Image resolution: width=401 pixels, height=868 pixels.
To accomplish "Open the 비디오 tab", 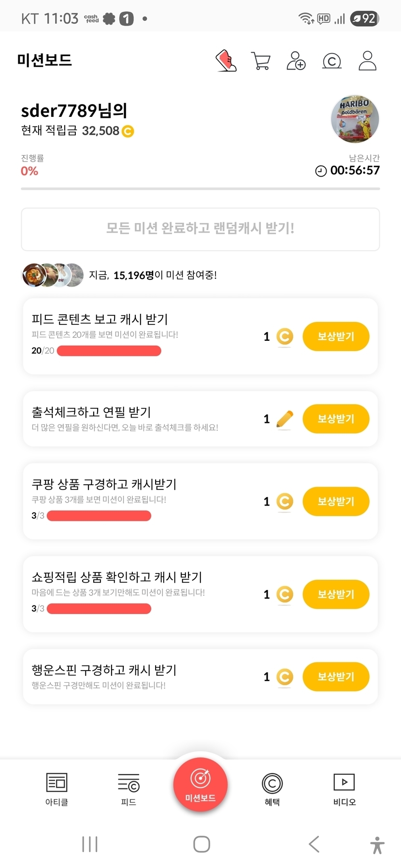I will 344,789.
